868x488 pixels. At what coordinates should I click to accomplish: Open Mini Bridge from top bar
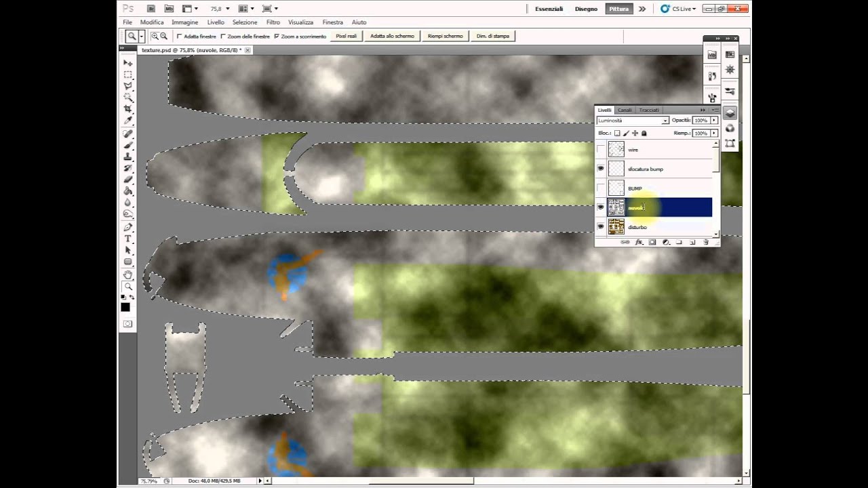tap(169, 9)
